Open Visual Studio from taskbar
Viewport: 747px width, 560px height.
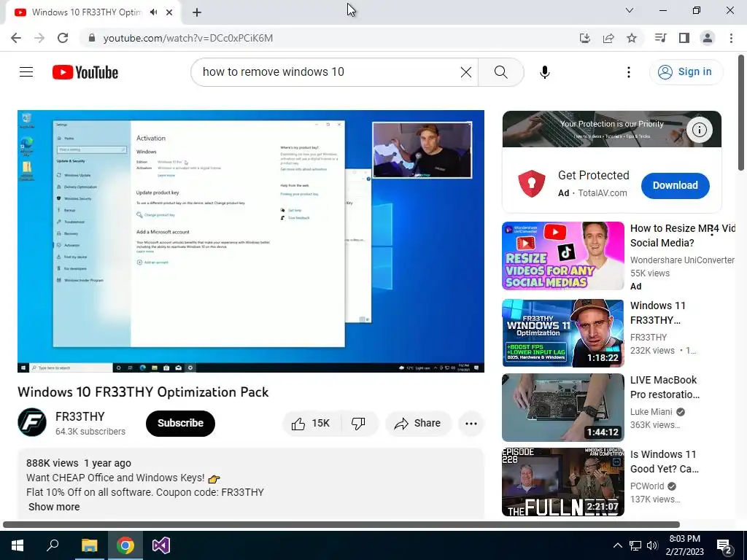[x=161, y=545]
